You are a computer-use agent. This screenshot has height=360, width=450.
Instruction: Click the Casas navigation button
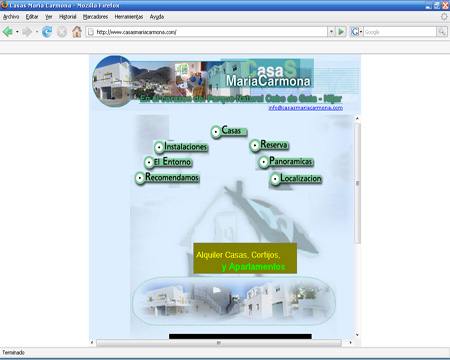pyautogui.click(x=229, y=131)
